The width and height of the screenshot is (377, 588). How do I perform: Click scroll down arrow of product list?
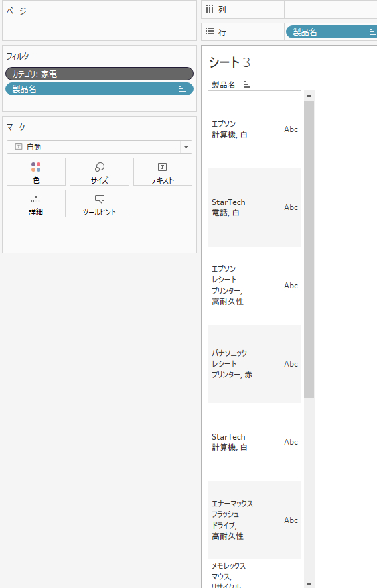click(309, 583)
